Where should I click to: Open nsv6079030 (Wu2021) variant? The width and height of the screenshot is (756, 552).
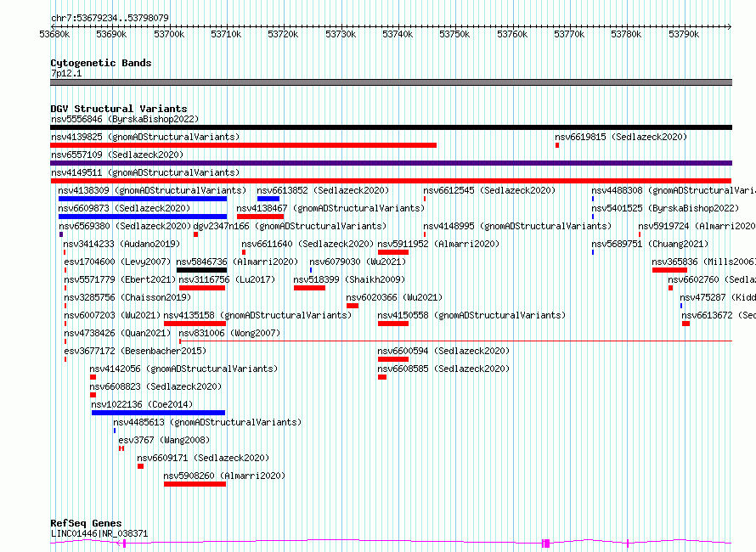click(358, 262)
